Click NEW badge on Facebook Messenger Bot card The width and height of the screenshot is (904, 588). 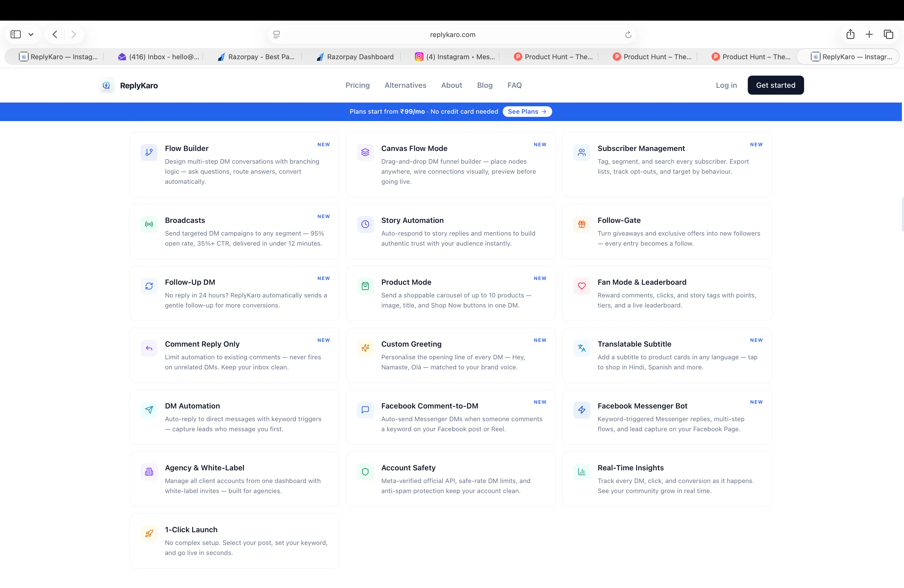click(756, 402)
